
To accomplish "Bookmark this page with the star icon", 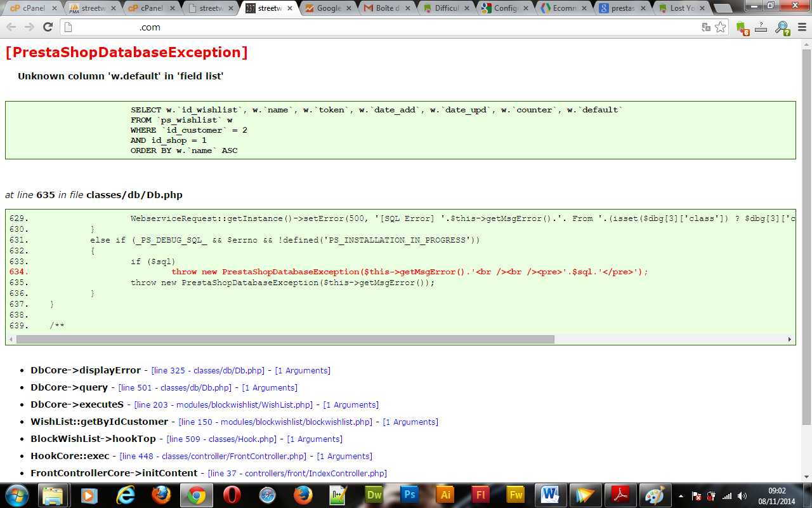I will tap(721, 27).
